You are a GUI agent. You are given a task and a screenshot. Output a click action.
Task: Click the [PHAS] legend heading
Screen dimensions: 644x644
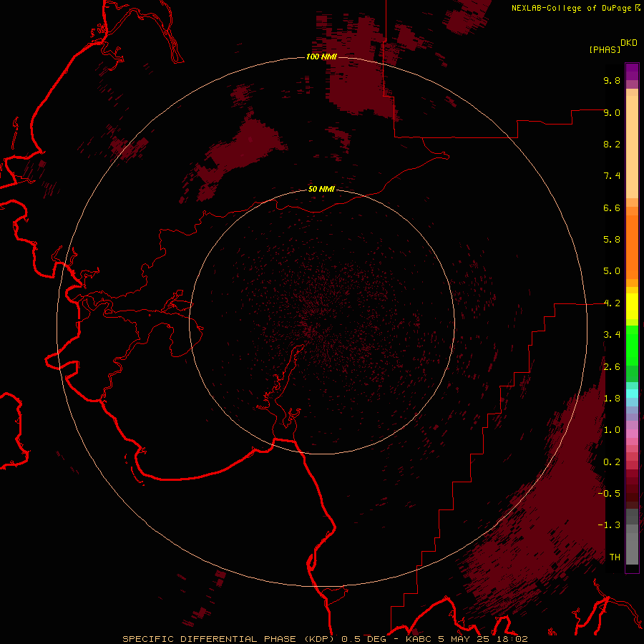tap(605, 49)
